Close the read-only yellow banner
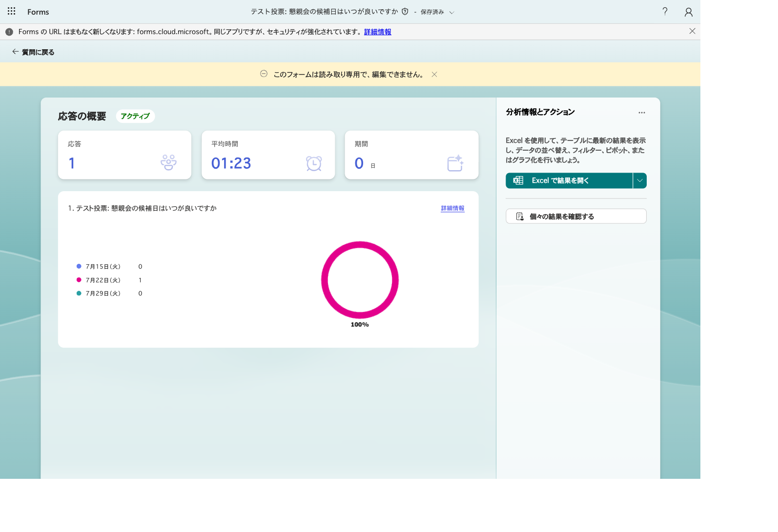This screenshot has width=778, height=532. click(434, 75)
